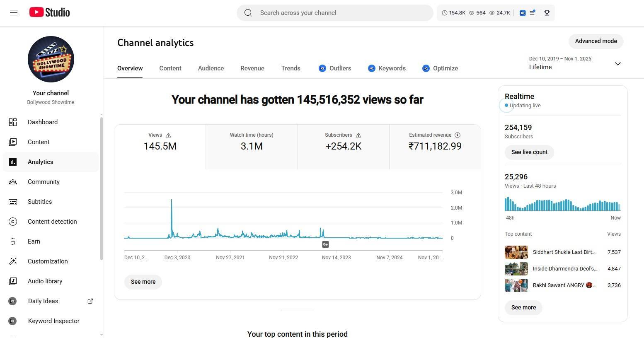
Task: Click the Earn dollar icon
Action: click(x=13, y=241)
